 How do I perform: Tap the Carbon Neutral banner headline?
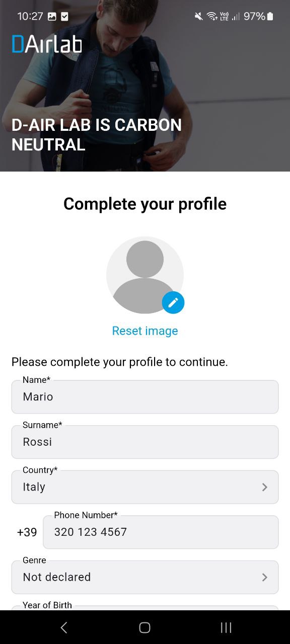point(97,135)
